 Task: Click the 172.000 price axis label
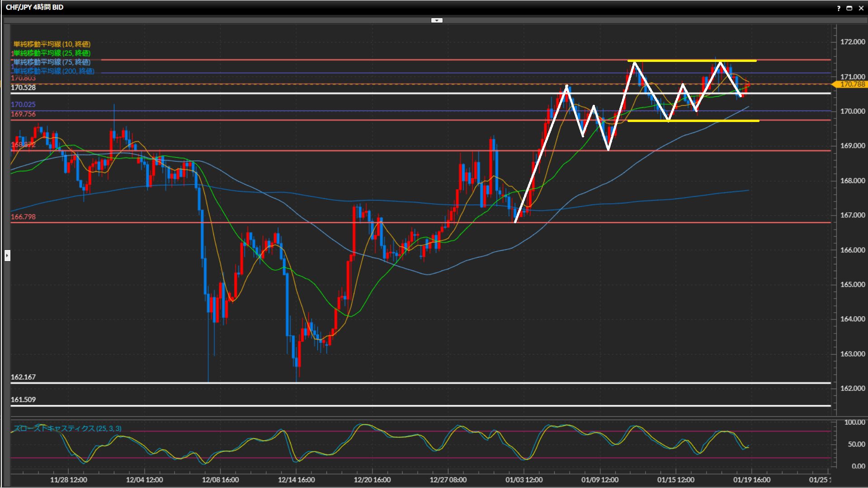(x=852, y=42)
